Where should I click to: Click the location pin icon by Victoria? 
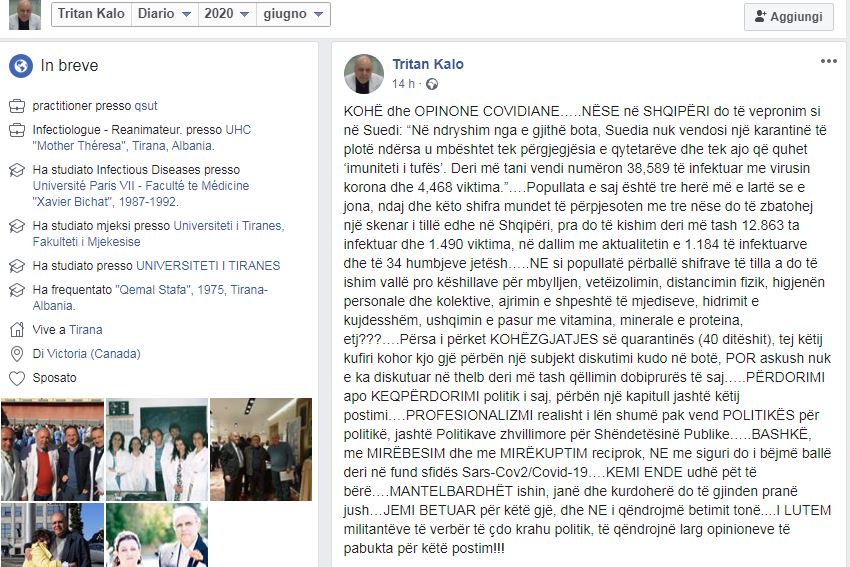point(17,354)
